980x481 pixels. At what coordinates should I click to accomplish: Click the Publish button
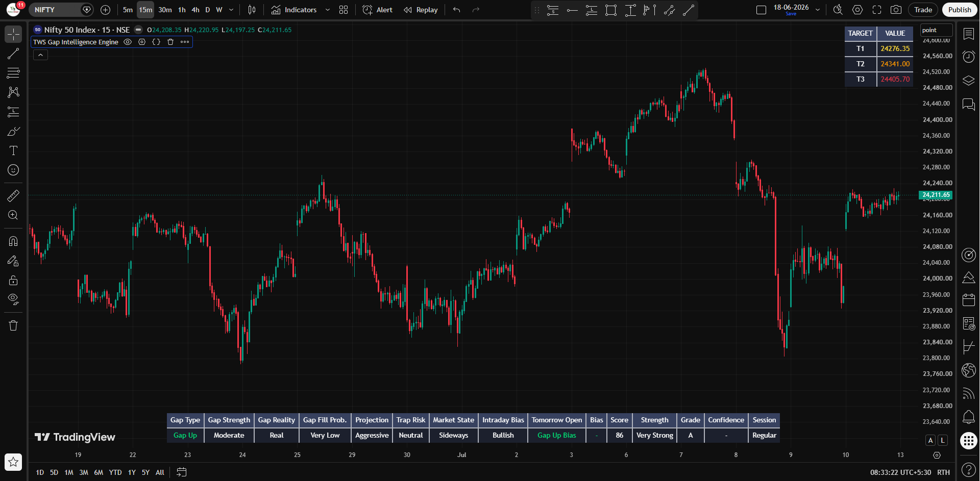[x=960, y=10]
